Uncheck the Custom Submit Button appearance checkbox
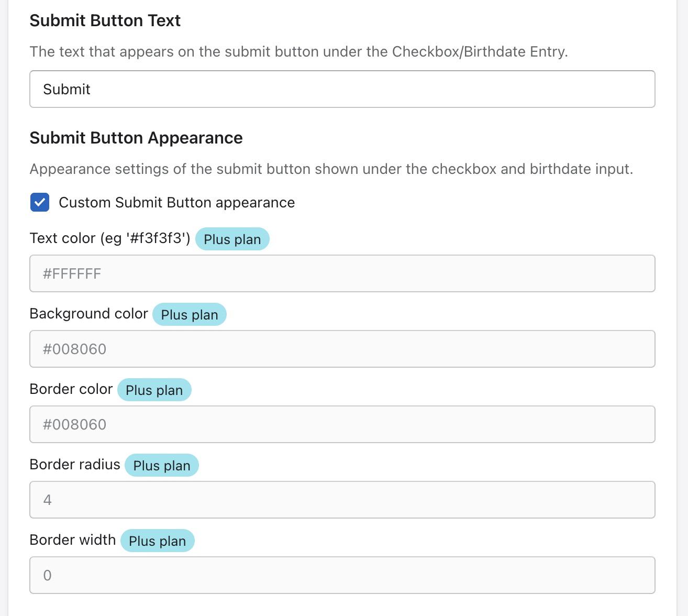This screenshot has height=616, width=688. coord(40,202)
